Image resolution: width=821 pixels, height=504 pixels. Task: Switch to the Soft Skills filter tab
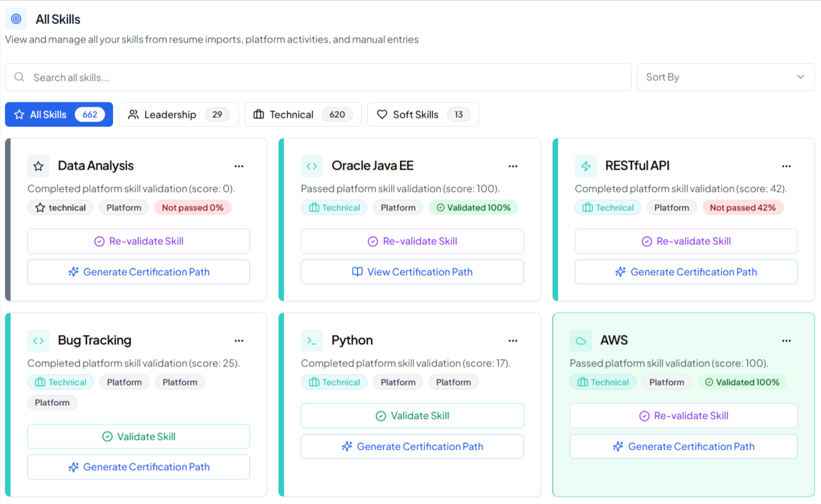pos(423,115)
